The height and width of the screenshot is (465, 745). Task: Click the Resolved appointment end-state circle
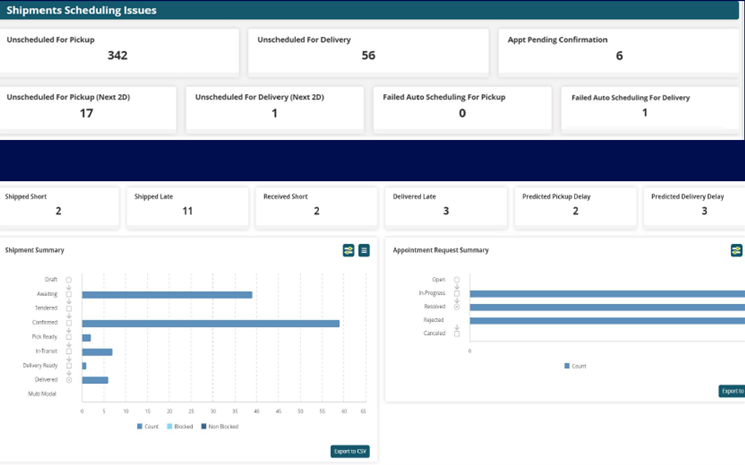click(x=457, y=307)
